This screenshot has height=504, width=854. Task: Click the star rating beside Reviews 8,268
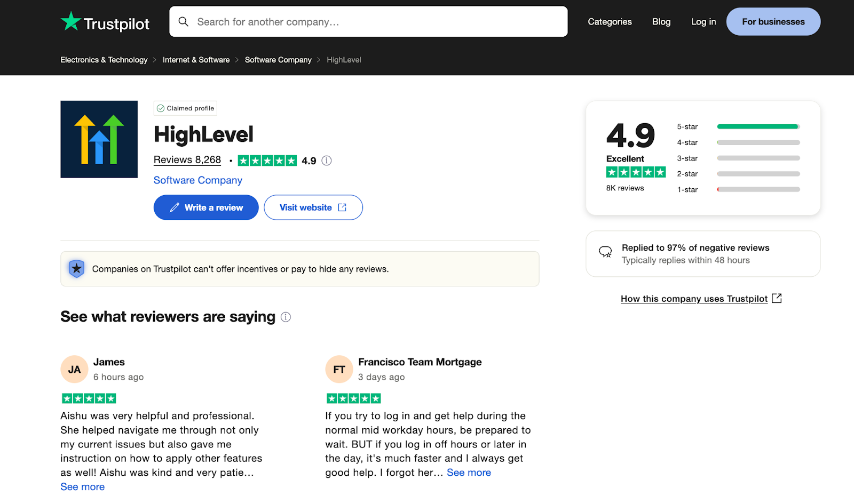(267, 161)
